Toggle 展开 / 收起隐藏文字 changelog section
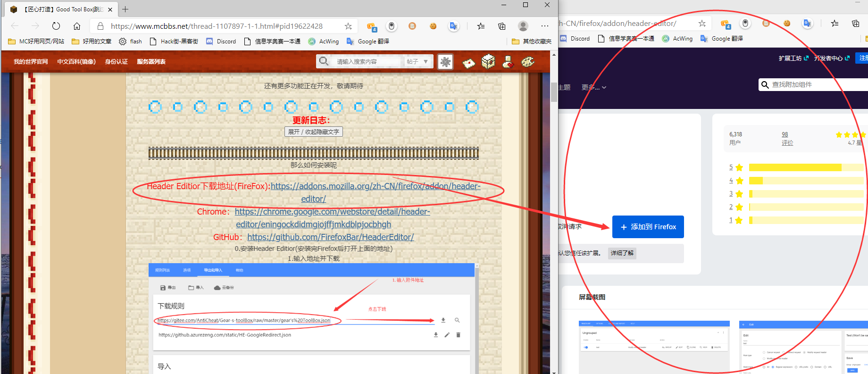This screenshot has width=868, height=374. [x=314, y=132]
